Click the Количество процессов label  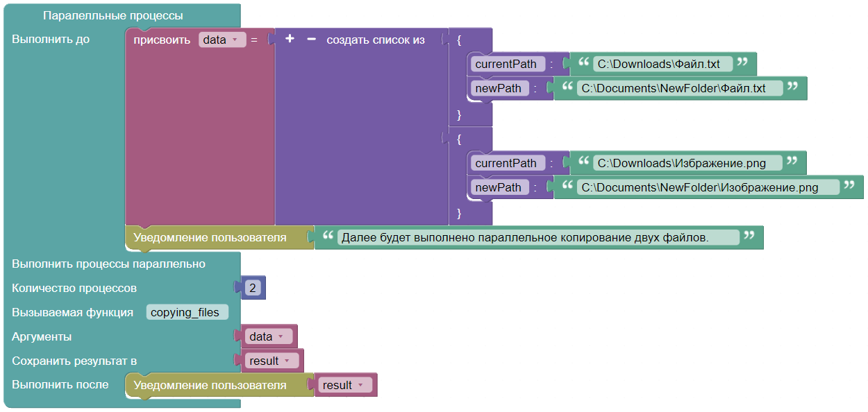click(x=74, y=288)
